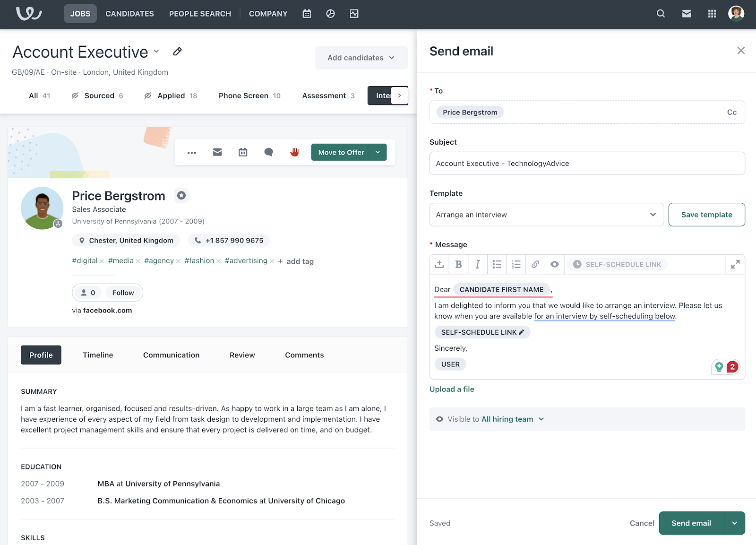Change visibility from All hiring team
Screen dimensions: 756x545
[x=513, y=419]
